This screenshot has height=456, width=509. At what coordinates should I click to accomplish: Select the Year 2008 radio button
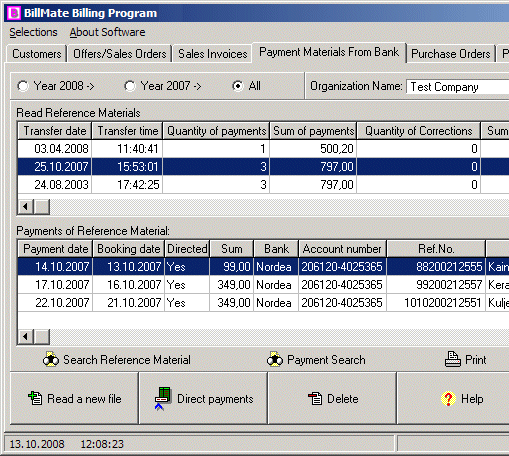click(x=23, y=86)
